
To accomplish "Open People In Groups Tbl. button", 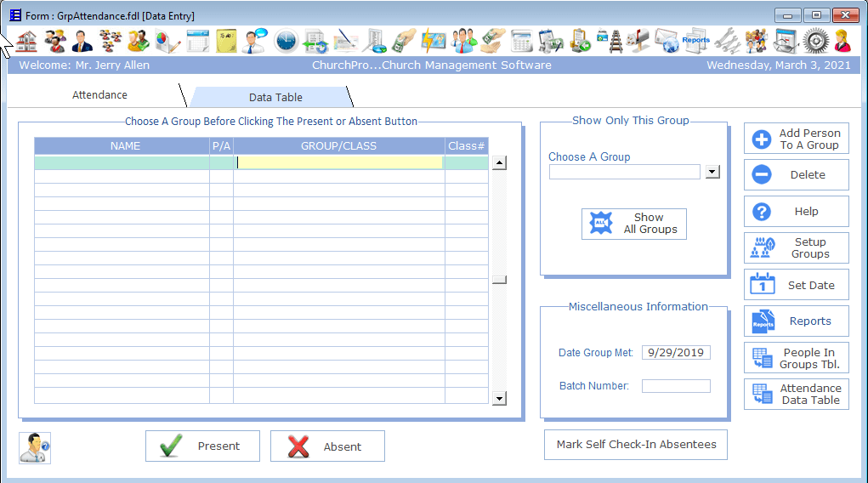I will [x=796, y=358].
